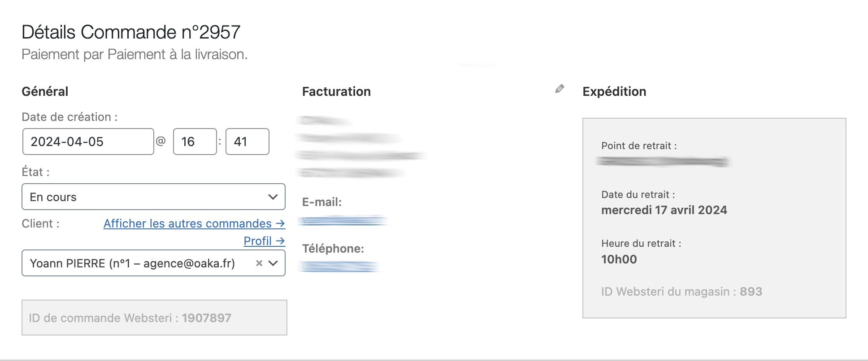Click the blurred Point de retrait value
Viewport: 868px width, 361px height.
(663, 161)
